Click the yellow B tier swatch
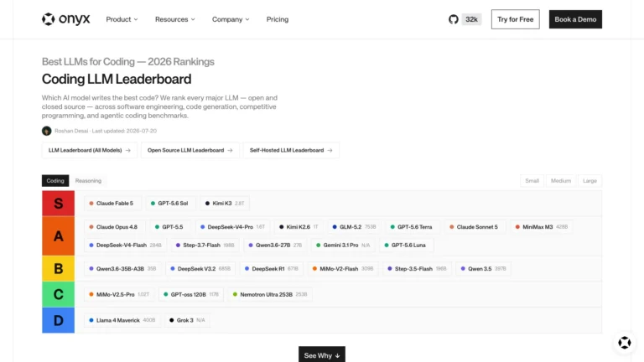Image resolution: width=644 pixels, height=362 pixels. coord(59,268)
